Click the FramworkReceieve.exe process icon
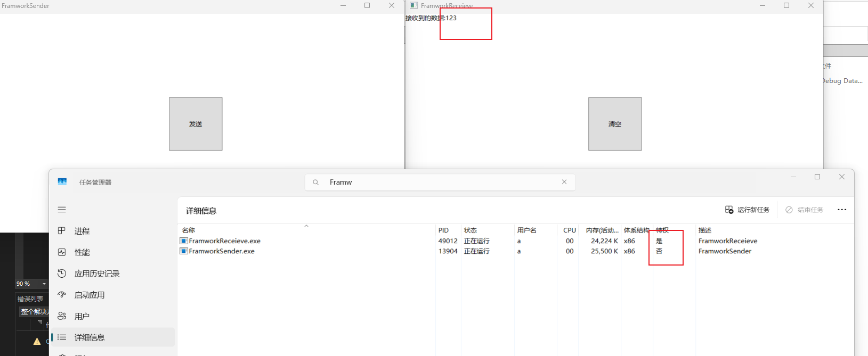The width and height of the screenshot is (868, 356). 184,241
